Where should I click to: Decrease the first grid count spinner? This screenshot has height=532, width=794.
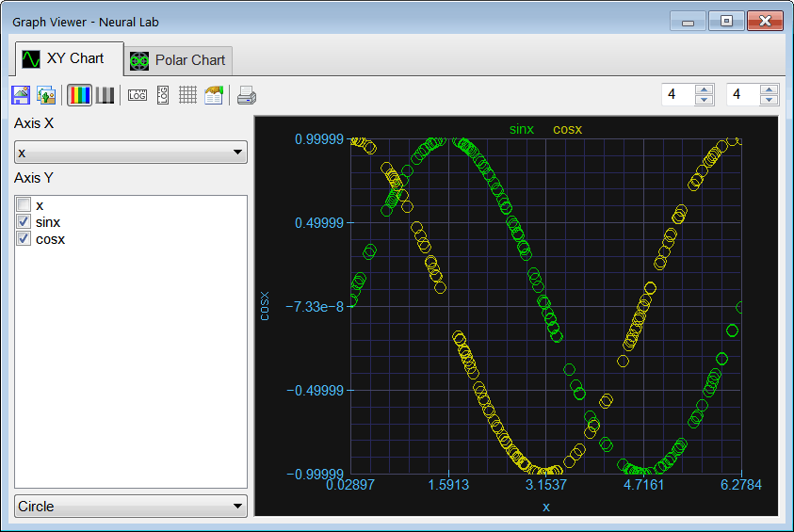pos(704,100)
